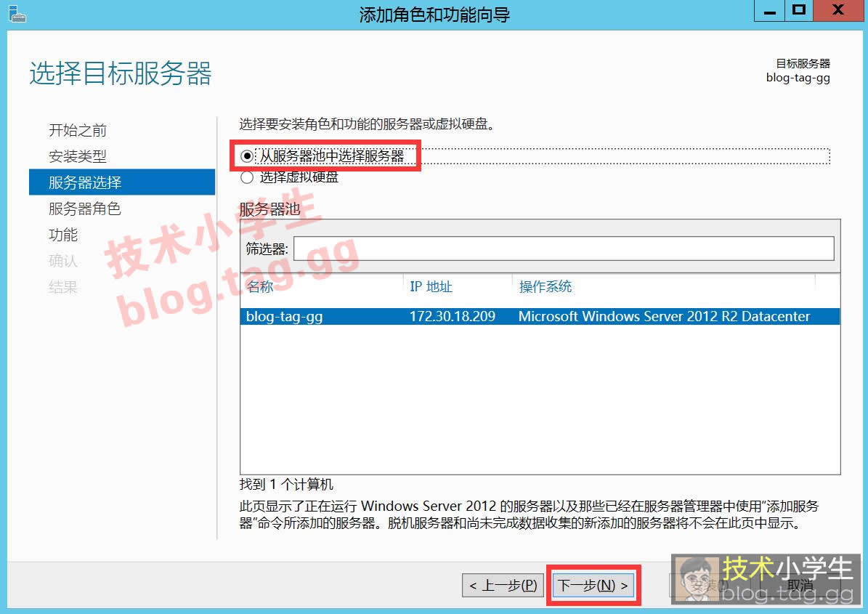
Task: Close the 添加角色和功能向导 window
Action: point(837,12)
